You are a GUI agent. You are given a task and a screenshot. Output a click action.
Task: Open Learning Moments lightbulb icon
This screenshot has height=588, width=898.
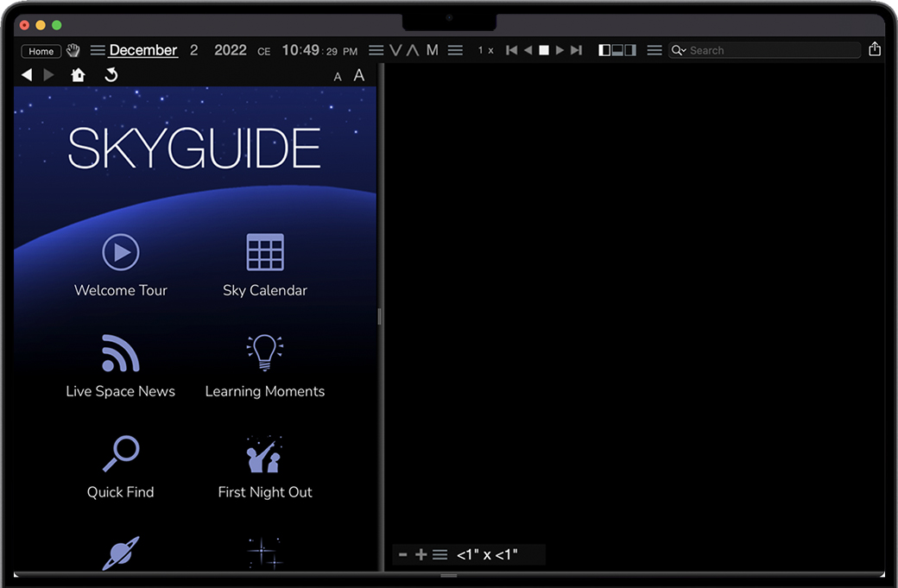click(x=265, y=353)
